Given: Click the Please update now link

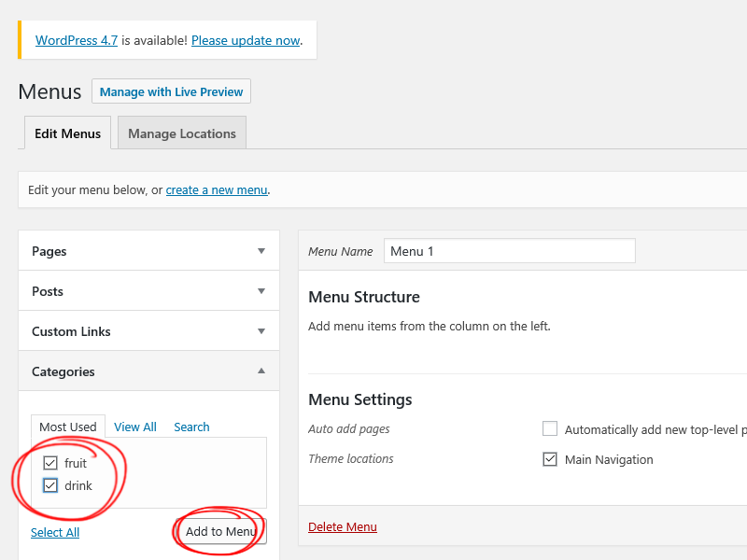Looking at the screenshot, I should pos(246,40).
